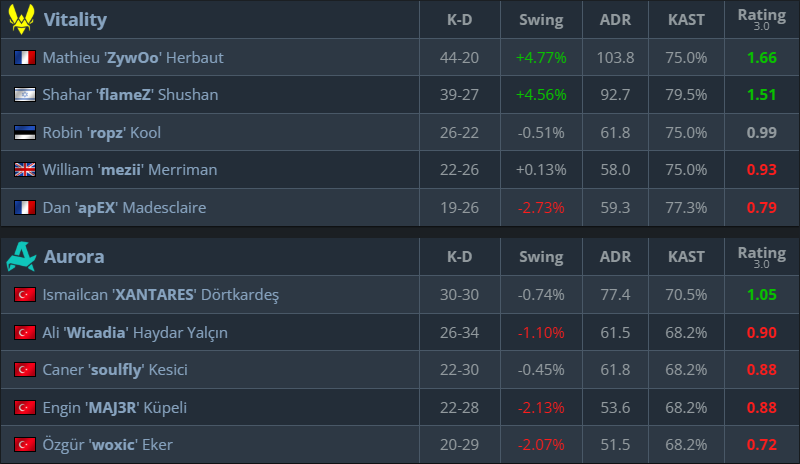Open the Vitality team name link
Viewport: 800px width, 464px height.
pyautogui.click(x=75, y=20)
